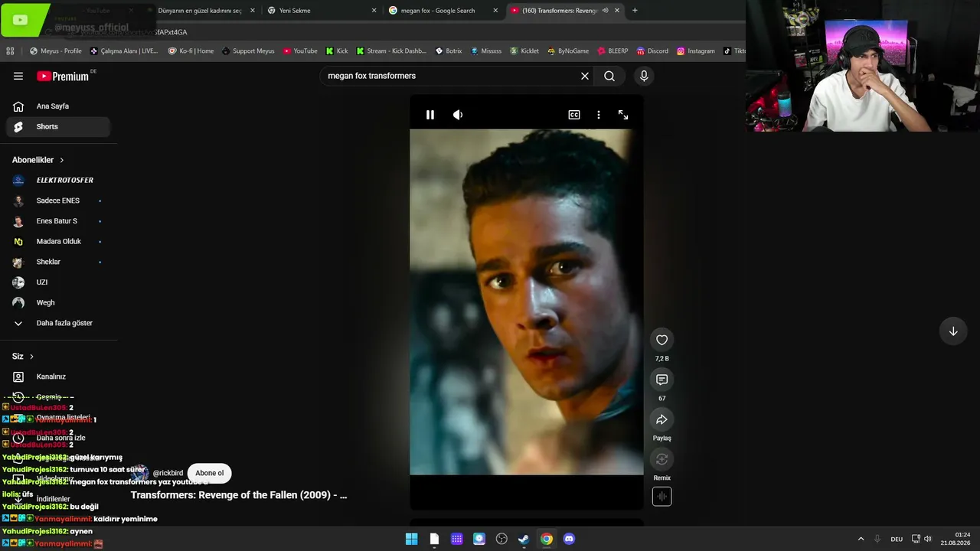Open the Discord bookmark
The height and width of the screenshot is (551, 980).
tap(652, 51)
